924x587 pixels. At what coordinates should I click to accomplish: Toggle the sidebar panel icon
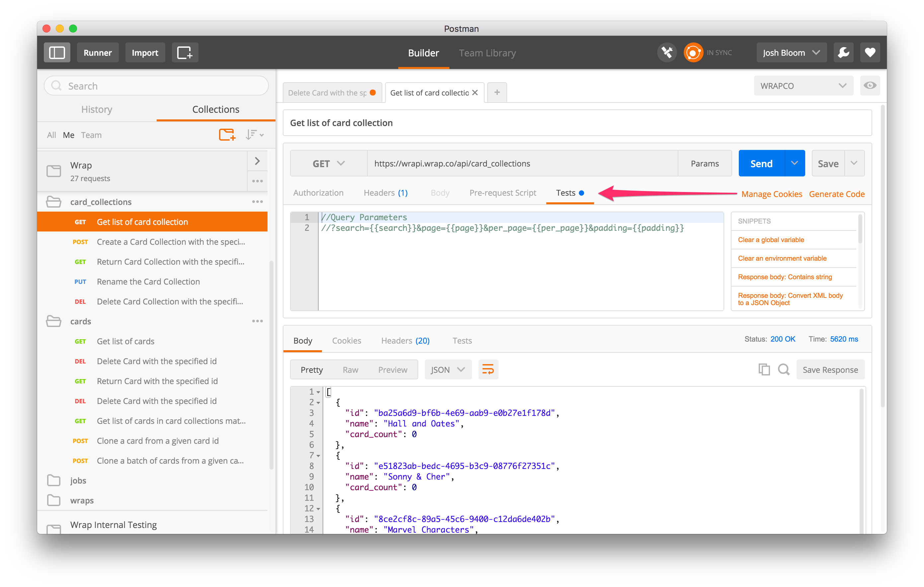pyautogui.click(x=57, y=52)
